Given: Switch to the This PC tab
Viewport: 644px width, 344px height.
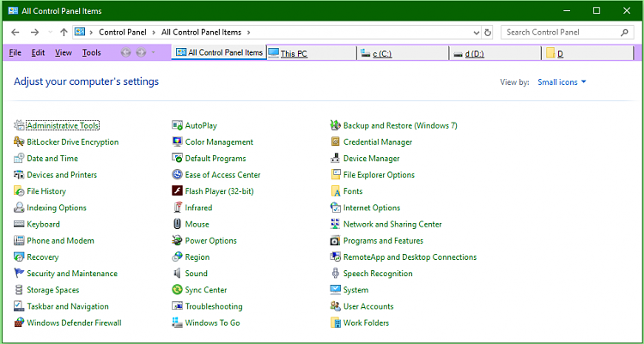Looking at the screenshot, I should pos(312,53).
